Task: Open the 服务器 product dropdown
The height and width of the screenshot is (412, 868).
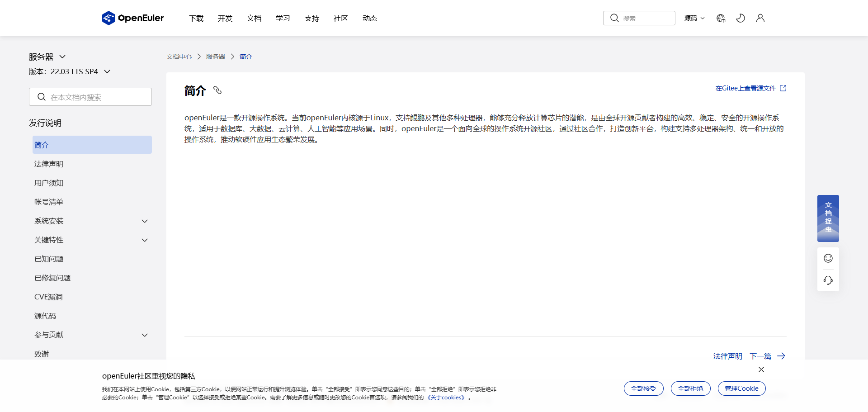Action: pos(47,57)
